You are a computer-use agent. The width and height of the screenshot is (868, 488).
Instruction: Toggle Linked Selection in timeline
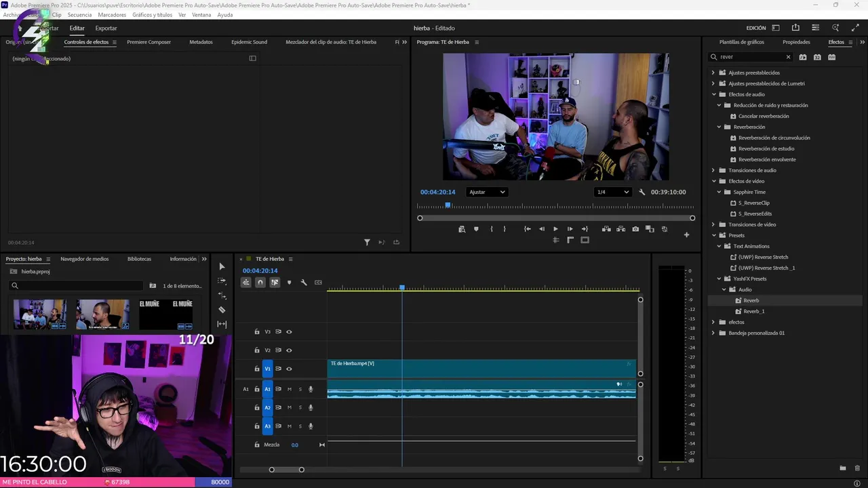click(x=275, y=283)
